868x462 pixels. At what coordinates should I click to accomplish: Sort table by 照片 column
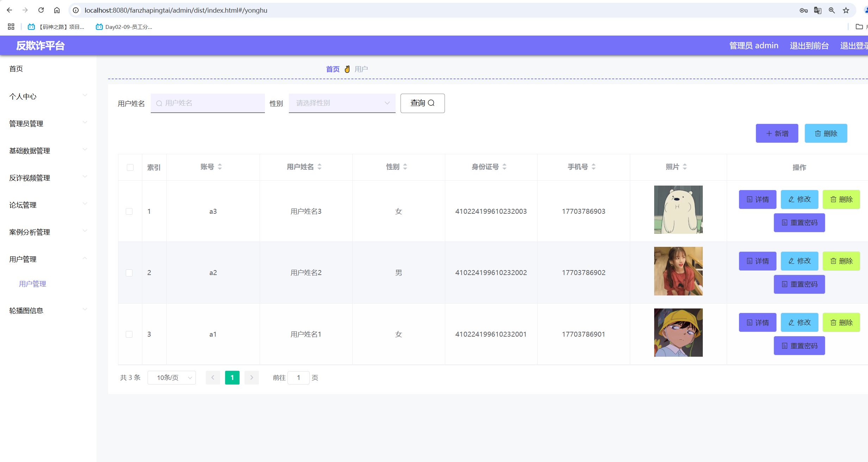(x=684, y=167)
